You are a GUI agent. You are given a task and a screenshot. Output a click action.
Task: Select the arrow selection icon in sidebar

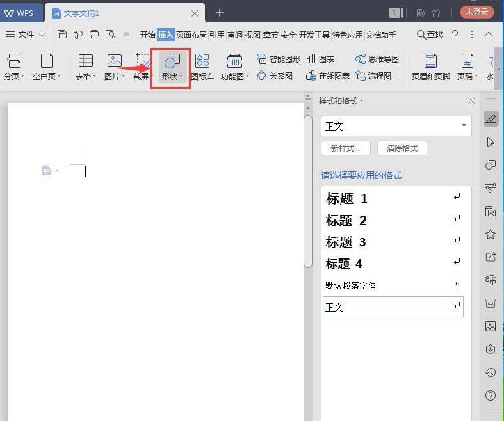click(x=491, y=142)
